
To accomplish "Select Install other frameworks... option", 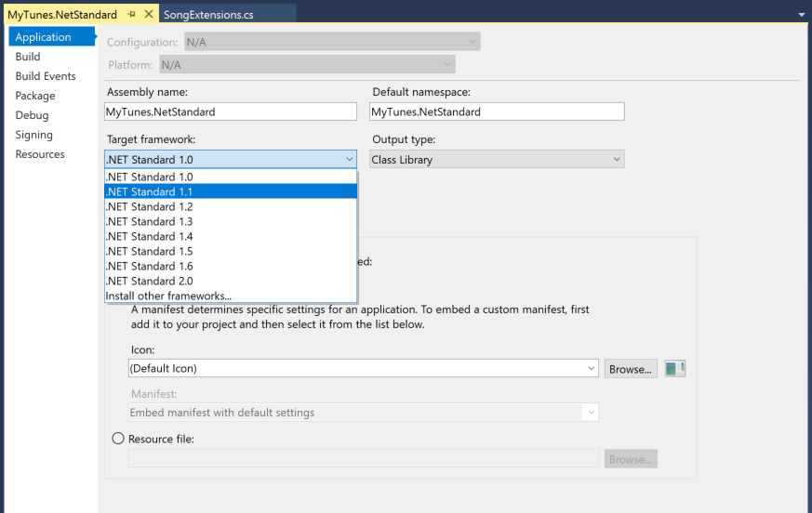I will (x=231, y=296).
